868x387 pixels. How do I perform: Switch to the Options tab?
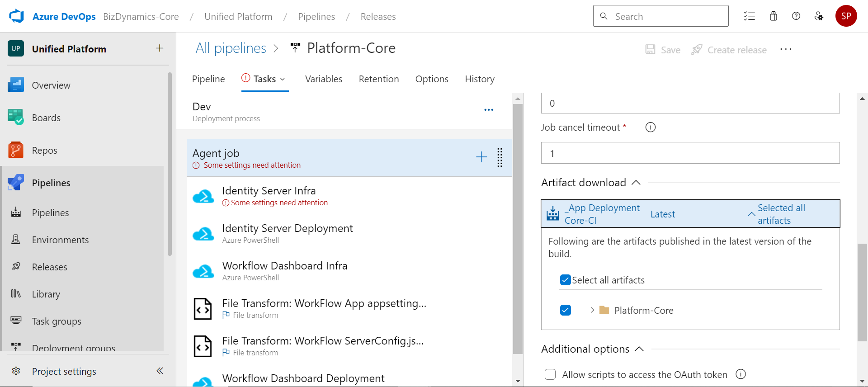[432, 79]
